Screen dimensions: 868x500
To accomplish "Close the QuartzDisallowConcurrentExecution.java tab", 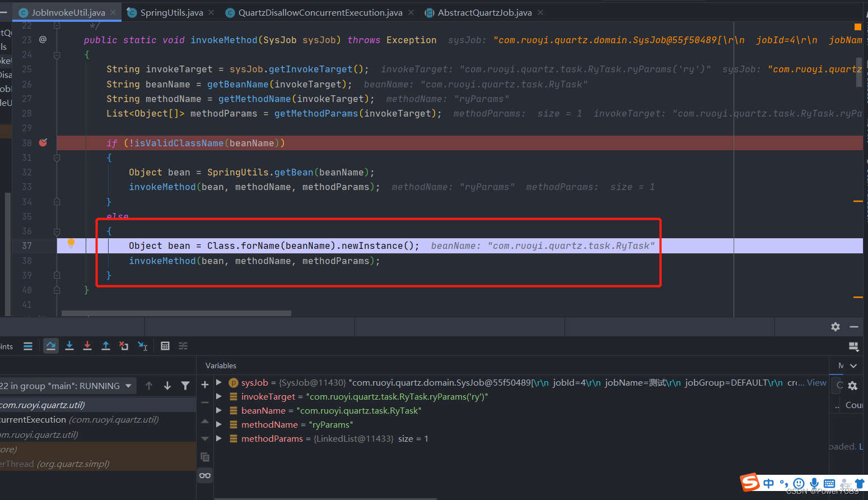I will pos(411,12).
